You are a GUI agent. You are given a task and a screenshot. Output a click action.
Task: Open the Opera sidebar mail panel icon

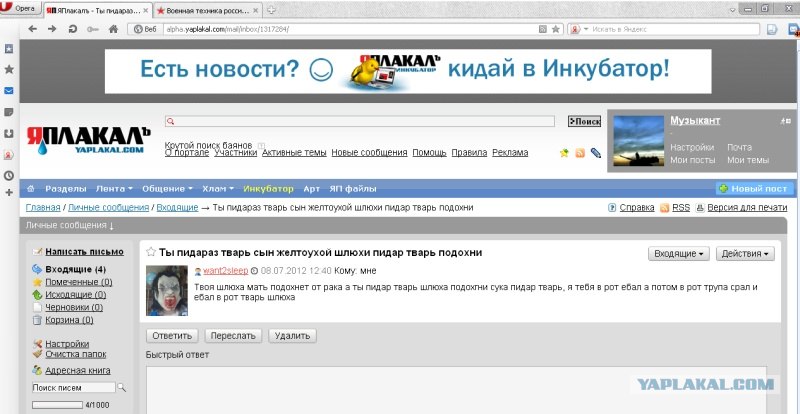8,90
